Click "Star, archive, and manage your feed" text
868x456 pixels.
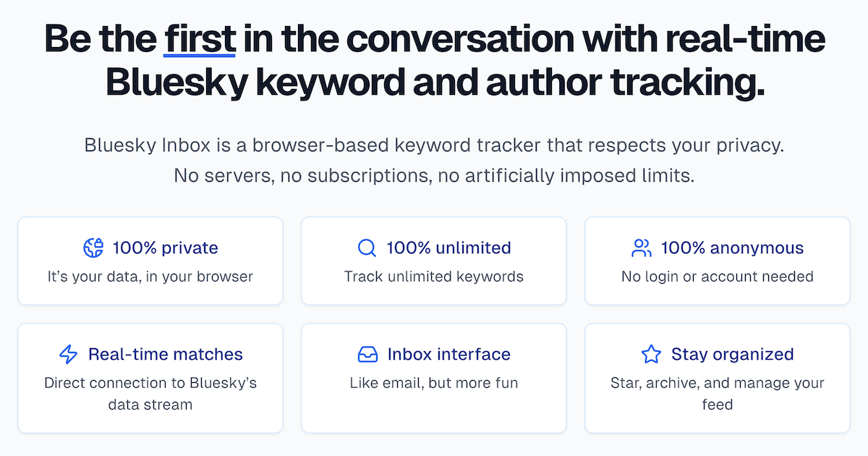point(718,393)
